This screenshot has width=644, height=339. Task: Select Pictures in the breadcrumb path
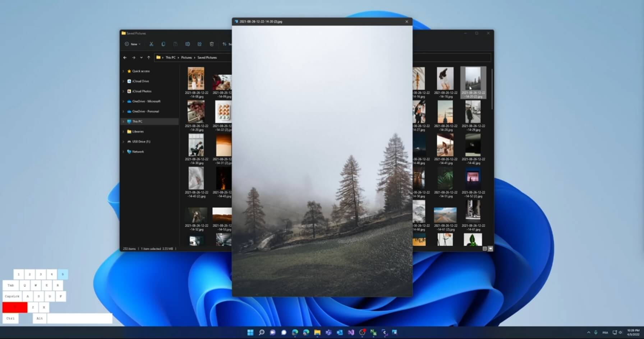(187, 57)
